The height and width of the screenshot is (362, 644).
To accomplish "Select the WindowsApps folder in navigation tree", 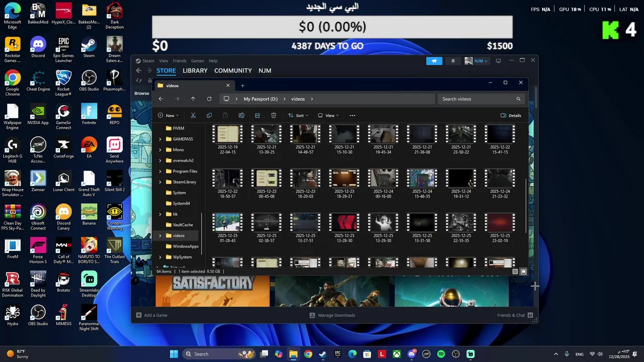I will point(181,246).
